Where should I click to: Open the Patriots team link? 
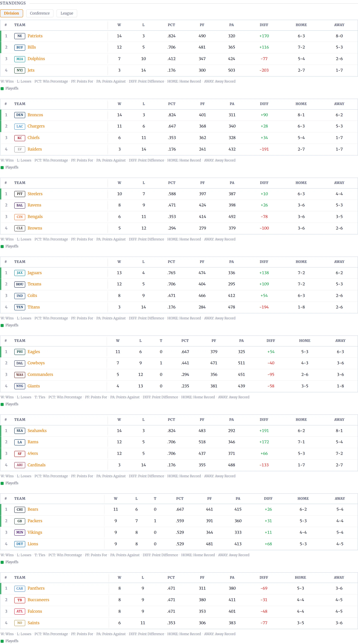pos(35,36)
